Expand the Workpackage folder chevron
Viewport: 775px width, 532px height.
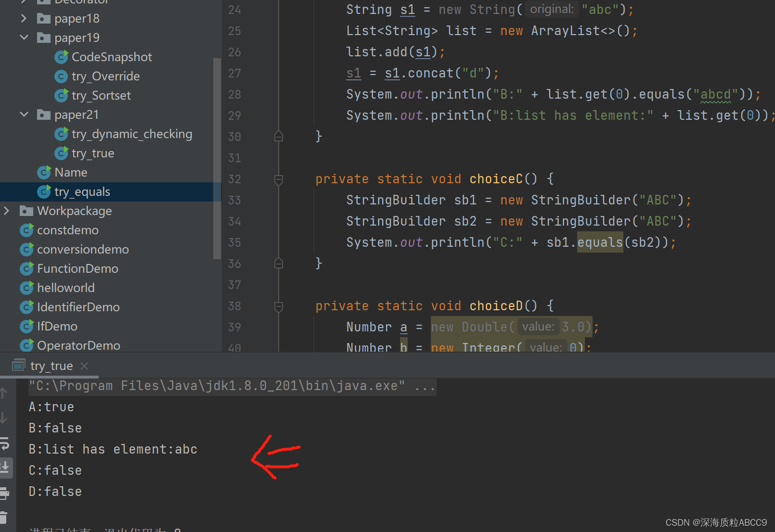tap(7, 211)
